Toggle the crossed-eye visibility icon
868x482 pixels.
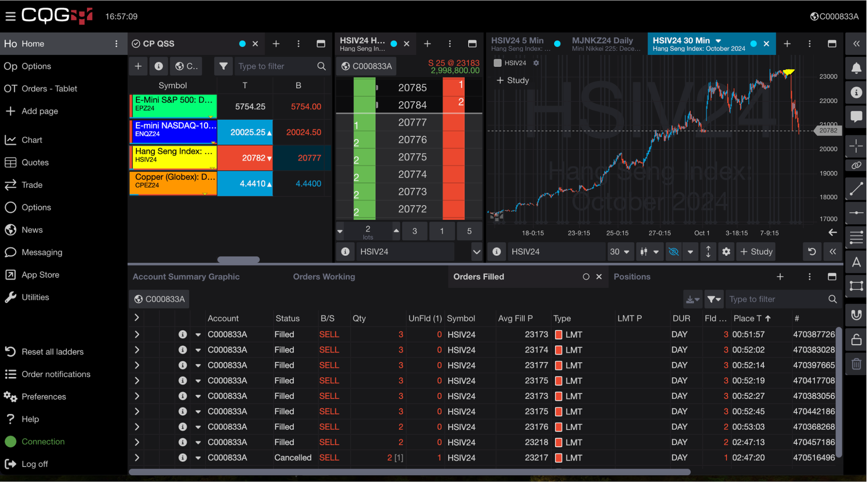point(673,252)
